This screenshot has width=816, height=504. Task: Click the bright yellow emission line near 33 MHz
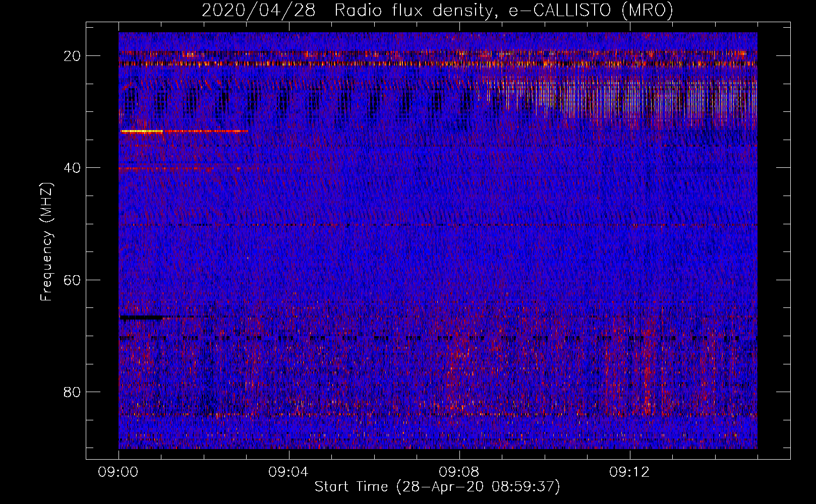point(141,131)
